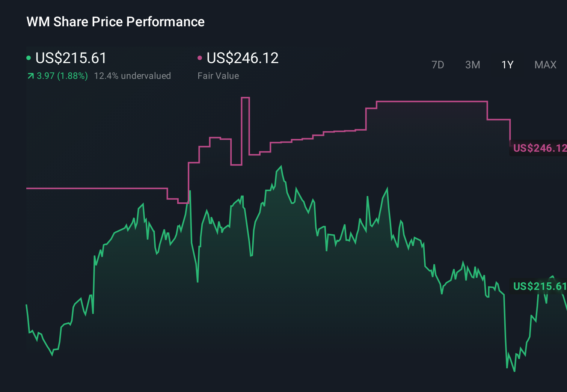Click the 12.4% undervalued label
This screenshot has height=392, width=567.
133,75
